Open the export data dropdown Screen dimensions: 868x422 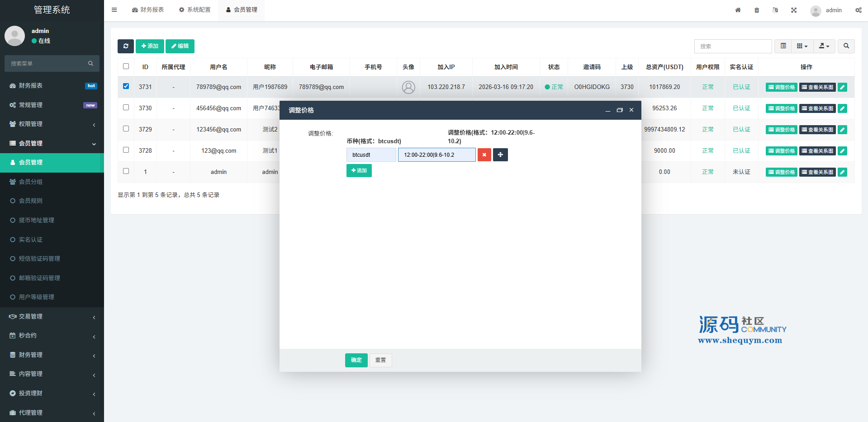[x=824, y=46]
